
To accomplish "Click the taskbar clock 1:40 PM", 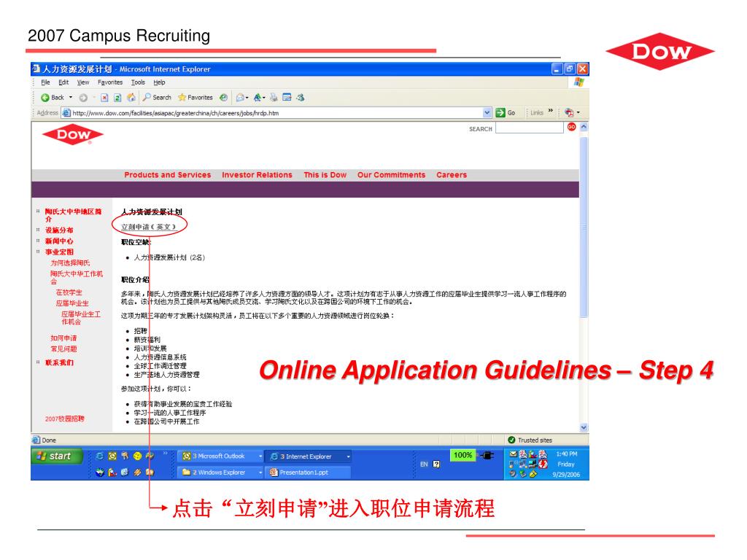I will pyautogui.click(x=566, y=454).
